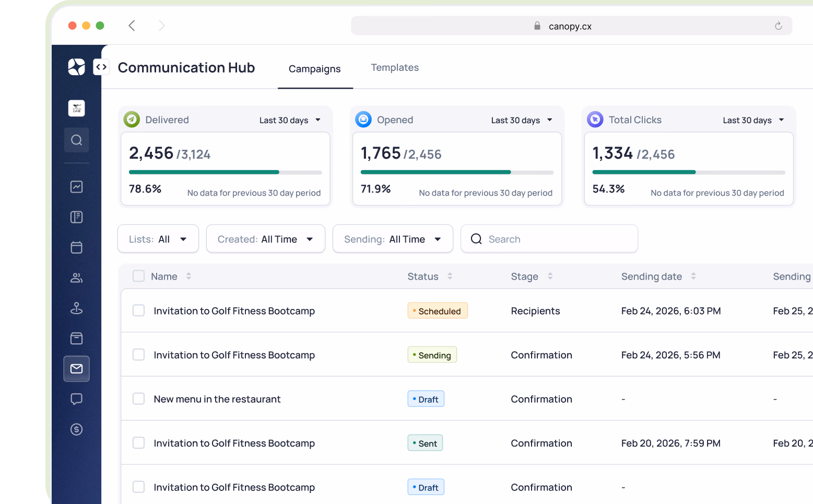Sort by Status column arrows
This screenshot has width=813, height=504.
450,276
